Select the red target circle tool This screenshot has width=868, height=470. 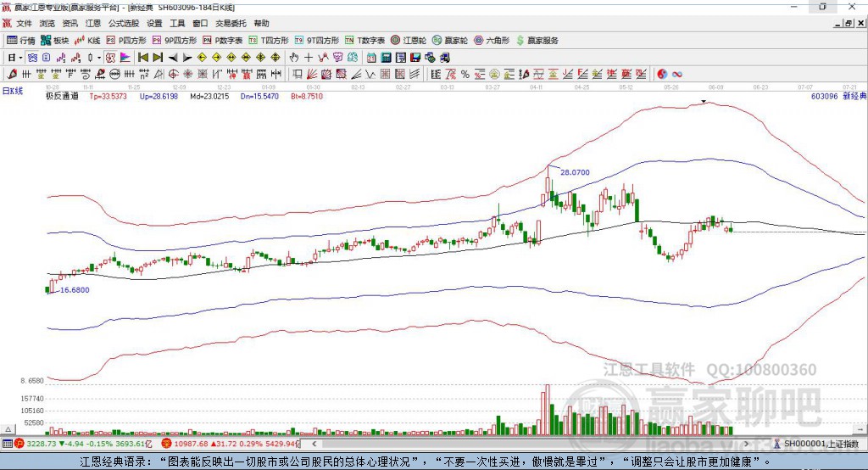tap(173, 75)
